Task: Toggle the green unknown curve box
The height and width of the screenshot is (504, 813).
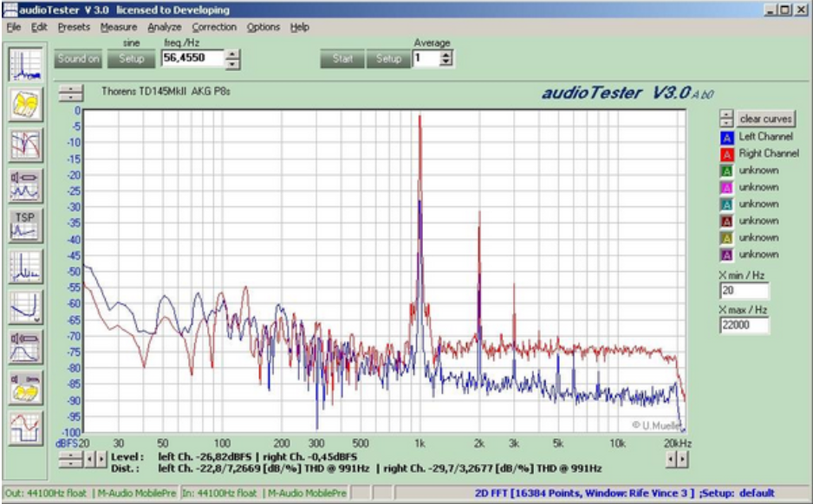Action: coord(726,171)
